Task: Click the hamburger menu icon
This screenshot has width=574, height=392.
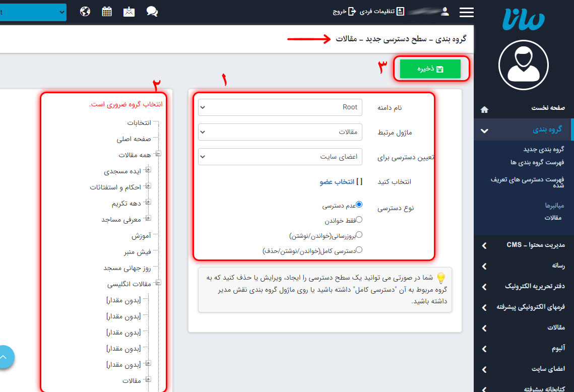Action: coord(466,12)
